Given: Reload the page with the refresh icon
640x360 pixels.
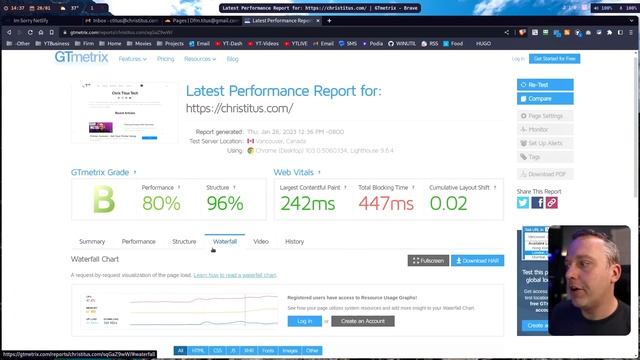Looking at the screenshot, I should [x=30, y=32].
